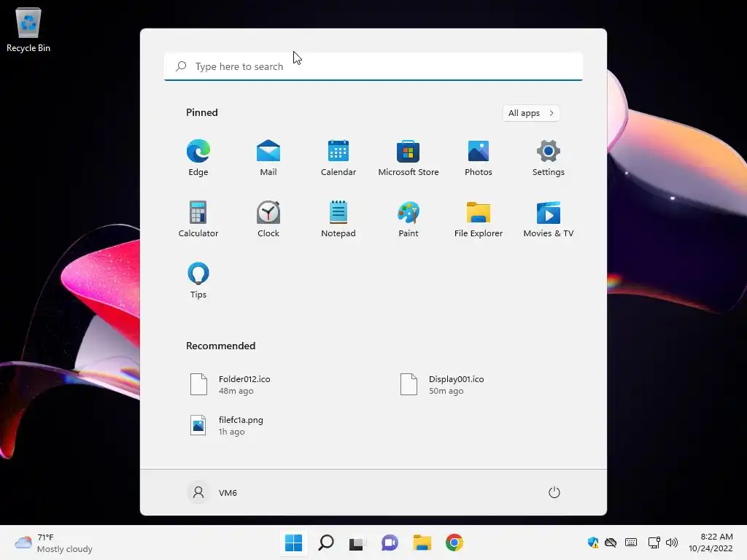Open File Explorer from Pinned apps
747x560 pixels.
(479, 219)
